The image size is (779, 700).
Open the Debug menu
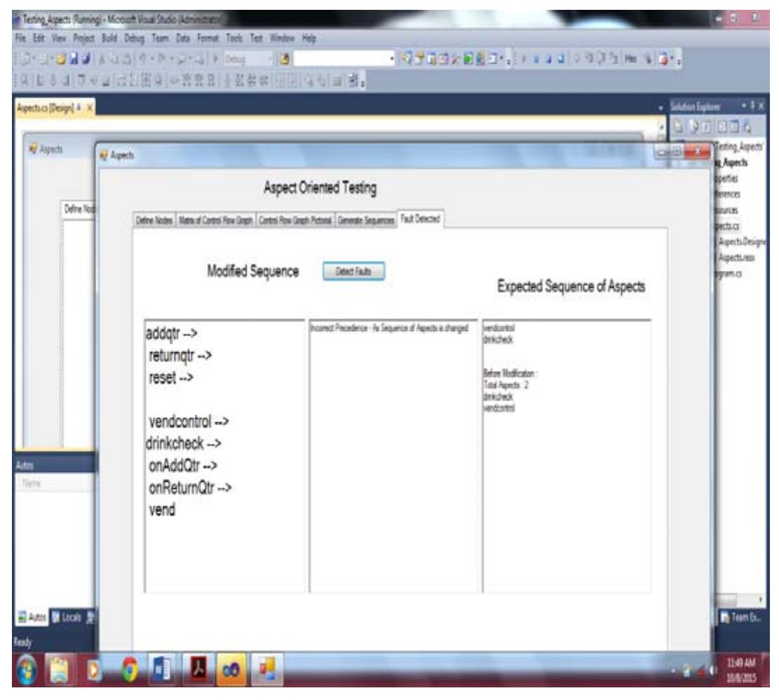coord(134,39)
